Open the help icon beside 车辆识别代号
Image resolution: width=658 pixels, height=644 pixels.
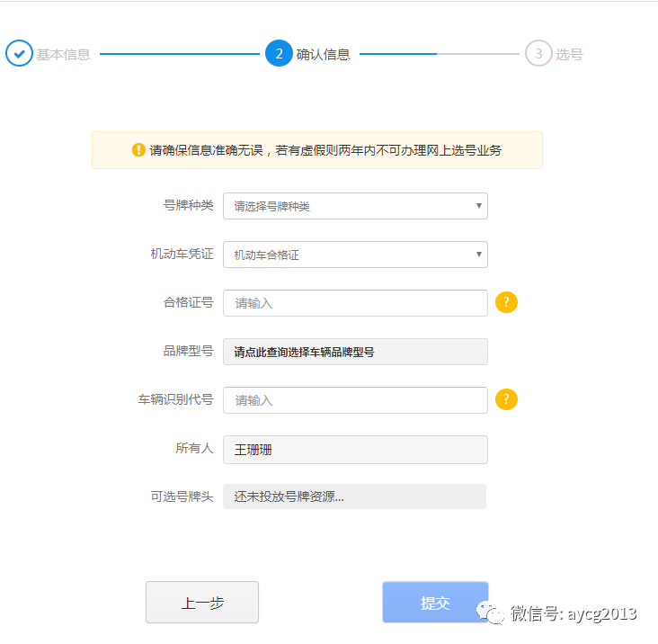coord(506,399)
